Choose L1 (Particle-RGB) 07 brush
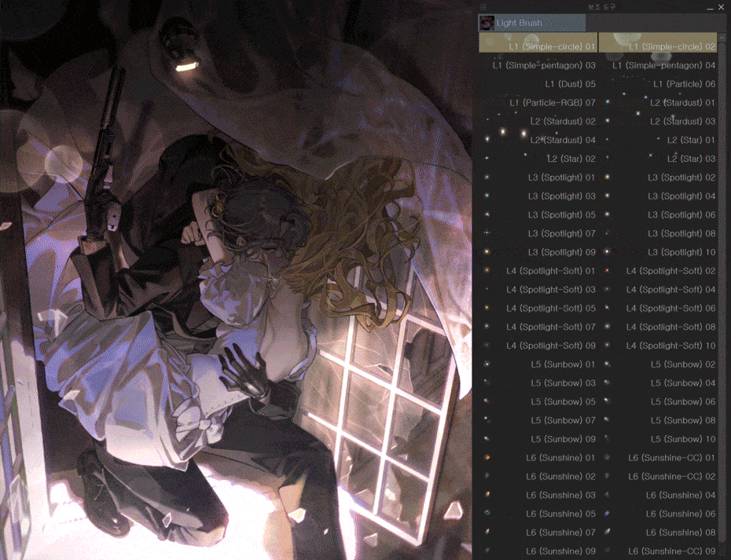 click(538, 103)
